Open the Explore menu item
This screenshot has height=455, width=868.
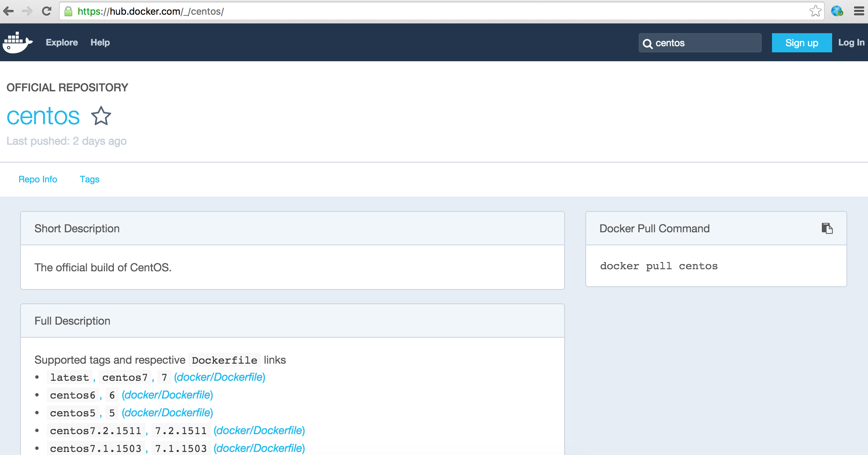click(x=62, y=42)
